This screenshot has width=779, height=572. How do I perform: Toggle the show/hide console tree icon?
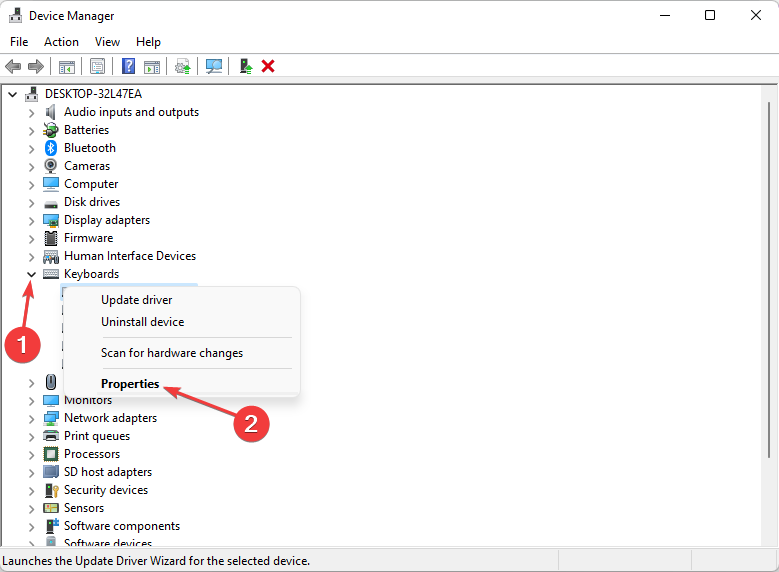[x=67, y=66]
